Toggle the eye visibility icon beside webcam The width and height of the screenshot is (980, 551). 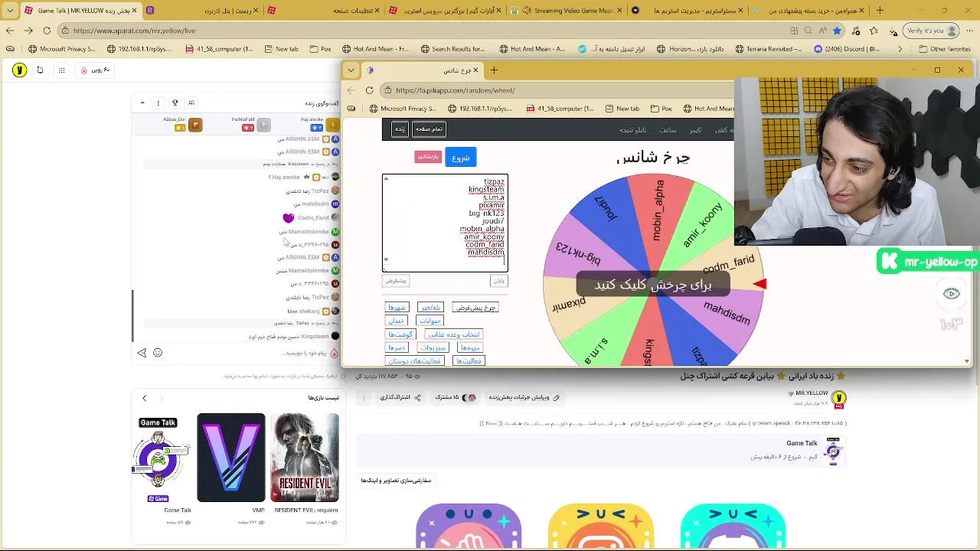click(x=952, y=294)
